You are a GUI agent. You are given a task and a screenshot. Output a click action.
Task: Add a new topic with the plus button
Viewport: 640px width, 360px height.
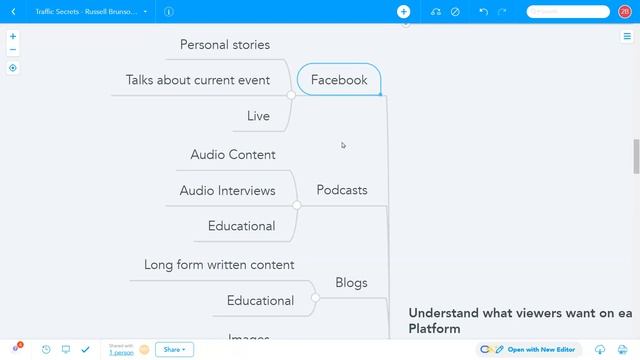[403, 11]
